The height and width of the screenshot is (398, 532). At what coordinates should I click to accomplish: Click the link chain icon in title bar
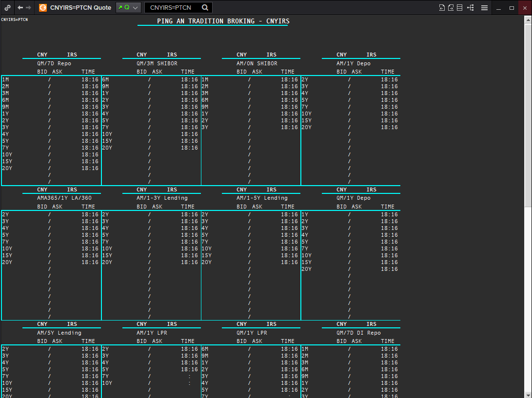coord(7,7)
